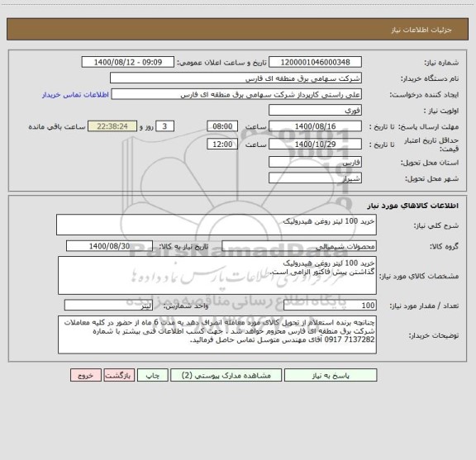The image size is (476, 460).
Task: Click the unit field 'لیتر'
Action: 108,306
